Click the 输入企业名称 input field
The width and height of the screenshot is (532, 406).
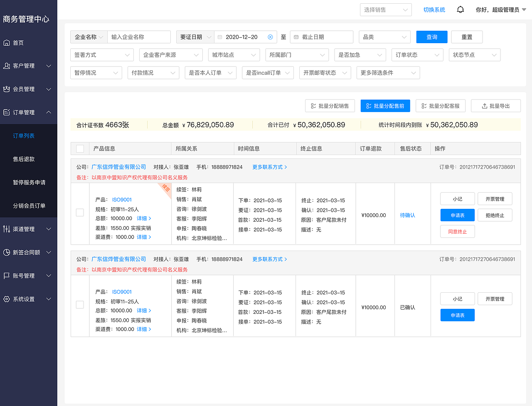coord(139,37)
